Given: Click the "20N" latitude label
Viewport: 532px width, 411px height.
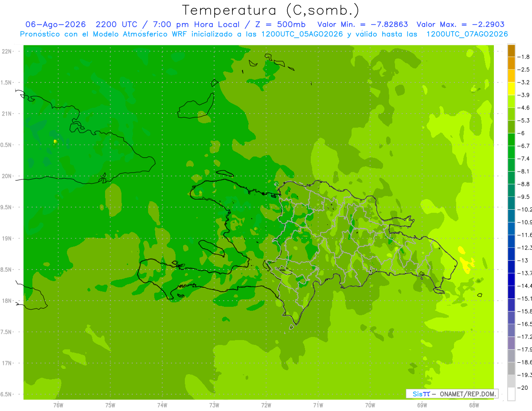Looking at the screenshot, I should (x=7, y=176).
